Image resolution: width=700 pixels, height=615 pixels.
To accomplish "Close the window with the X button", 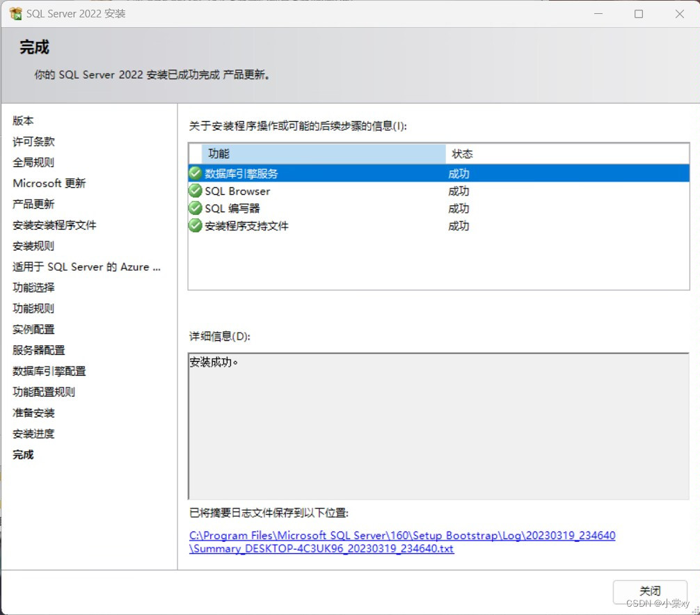I will [x=679, y=14].
